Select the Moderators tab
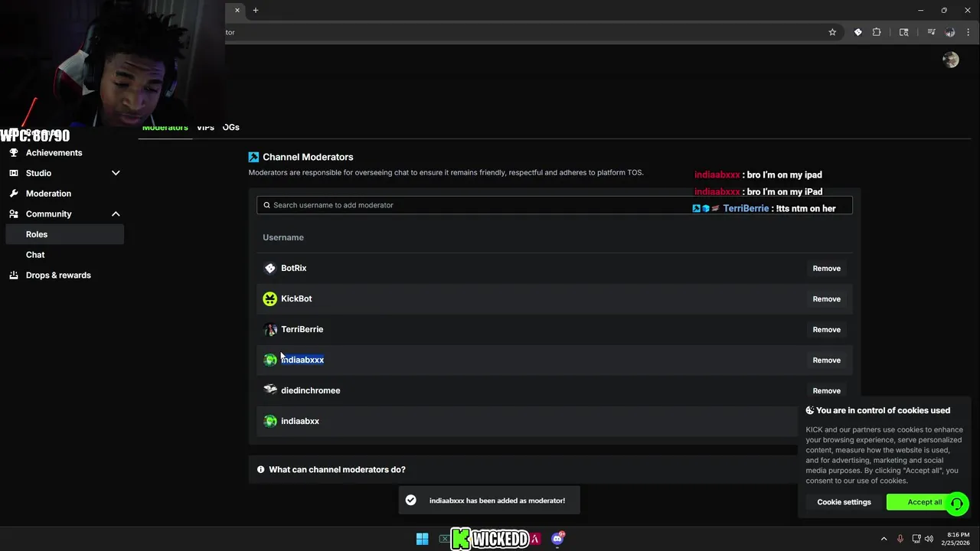This screenshot has width=980, height=551. click(x=165, y=127)
